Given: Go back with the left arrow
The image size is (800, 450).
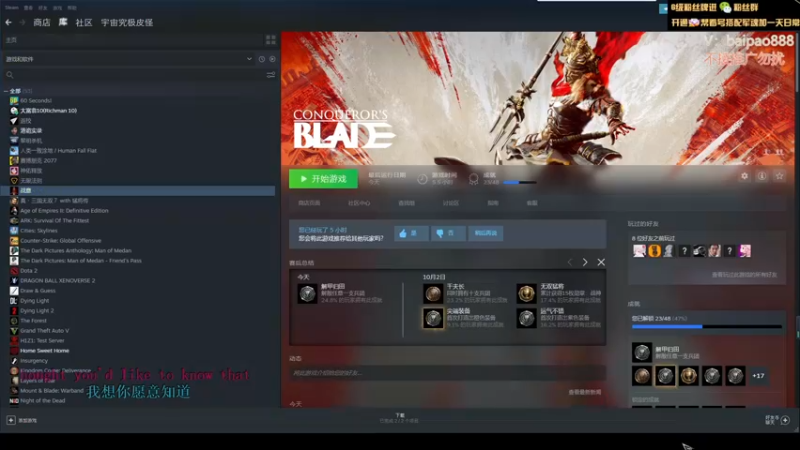Looking at the screenshot, I should (8, 22).
